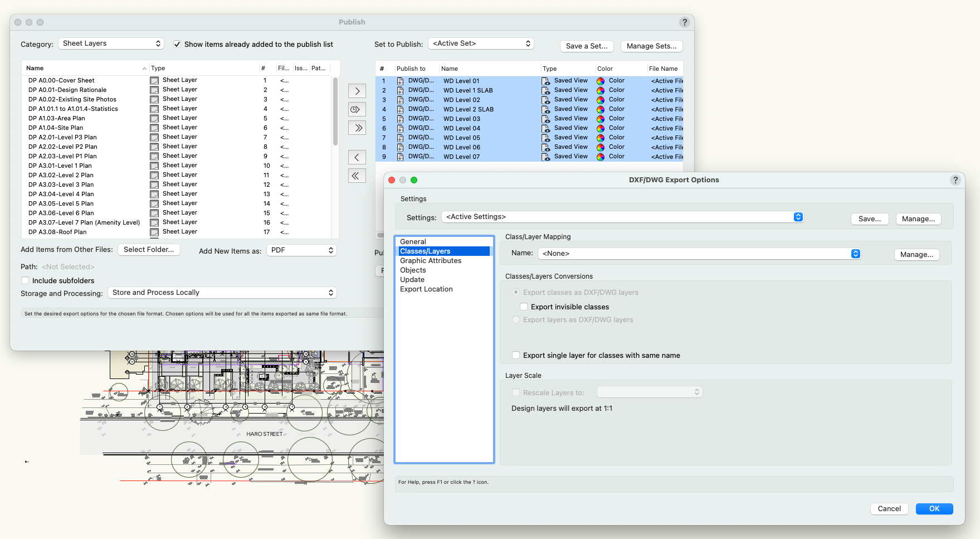Click the Sheet Layer icon beside DP A0.00-Cover Sheet
980x539 pixels.
(154, 80)
